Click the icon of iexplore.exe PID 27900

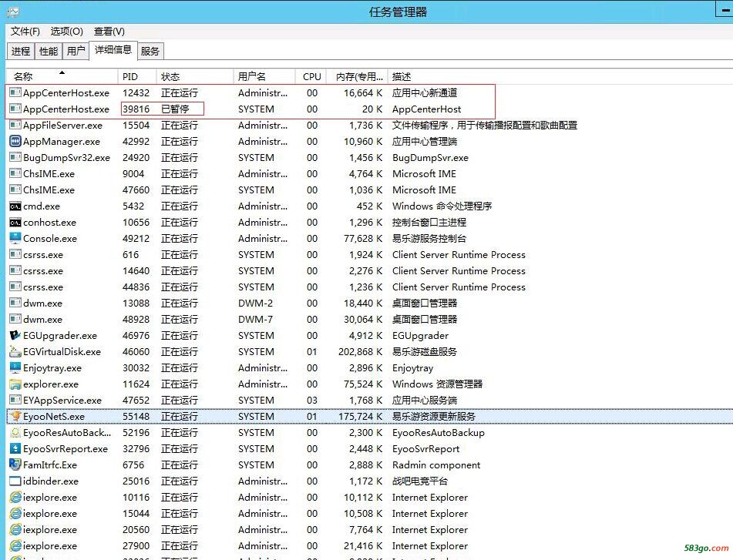(x=15, y=545)
